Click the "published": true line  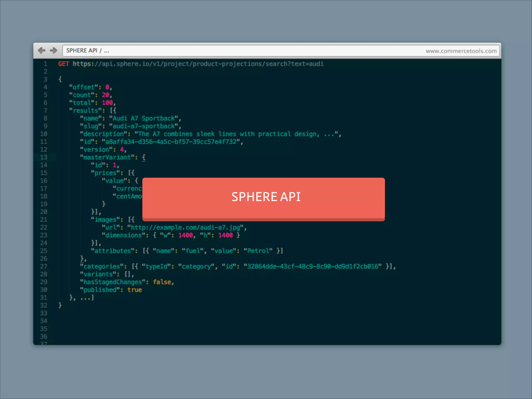(111, 290)
